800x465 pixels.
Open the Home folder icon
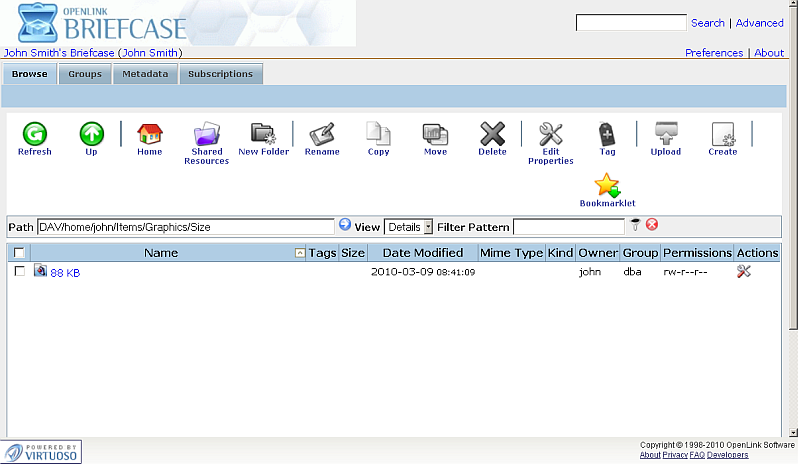(149, 134)
